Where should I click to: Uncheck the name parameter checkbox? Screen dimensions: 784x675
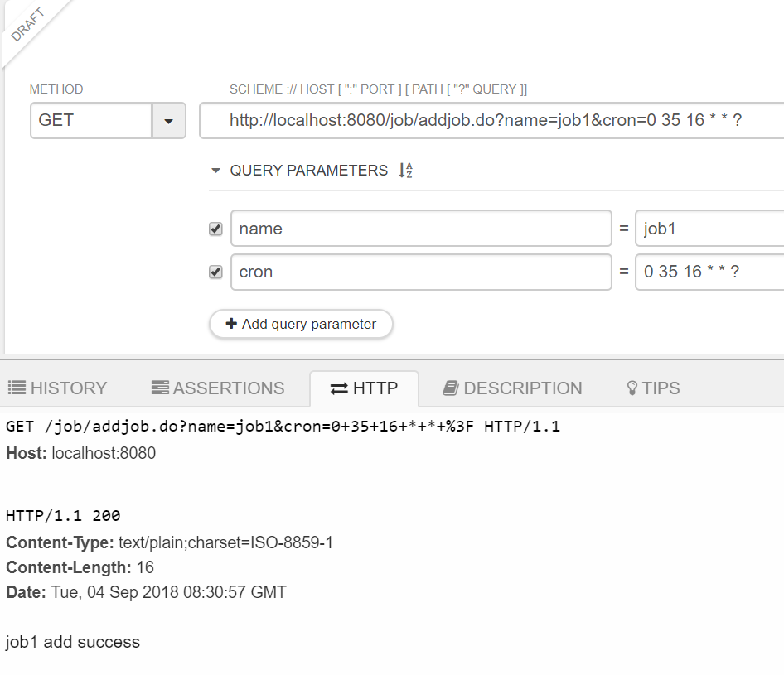click(x=215, y=229)
